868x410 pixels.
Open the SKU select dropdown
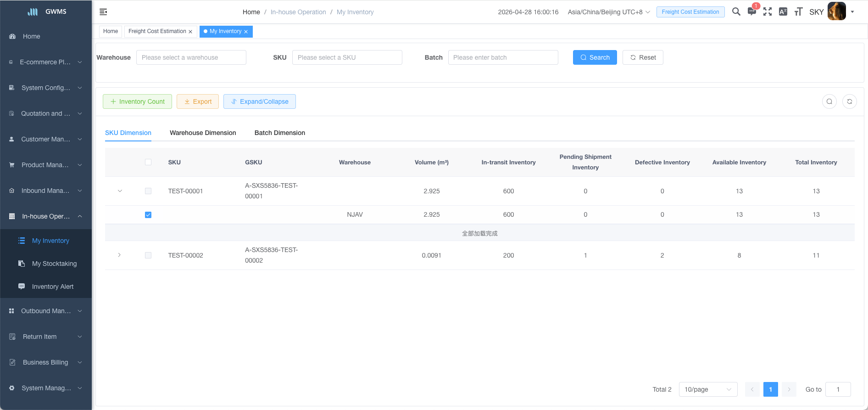tap(347, 57)
